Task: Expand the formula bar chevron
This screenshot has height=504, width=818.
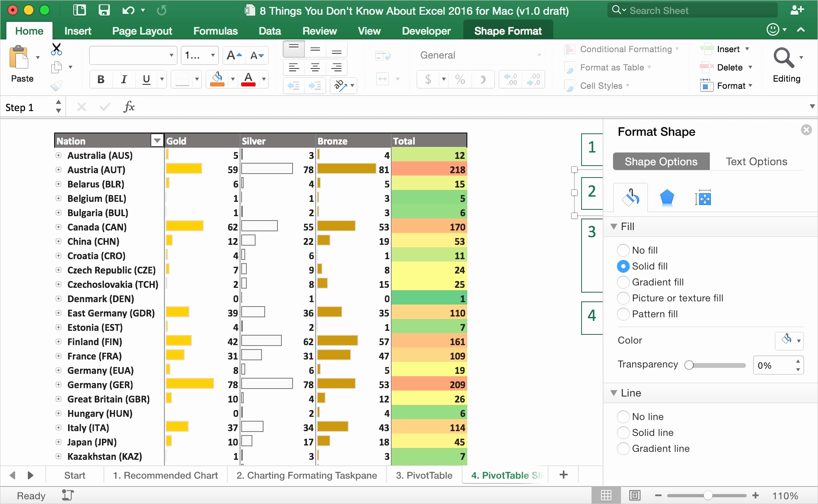Action: click(812, 107)
